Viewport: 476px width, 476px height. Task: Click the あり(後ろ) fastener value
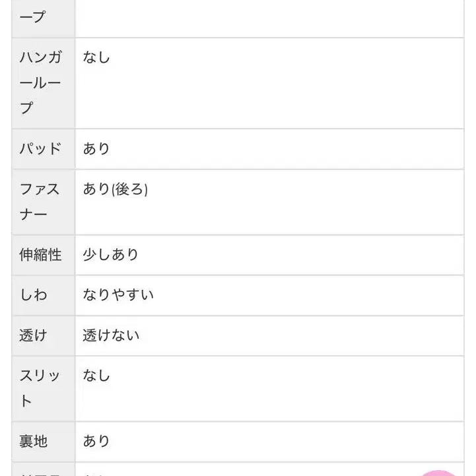click(x=116, y=189)
